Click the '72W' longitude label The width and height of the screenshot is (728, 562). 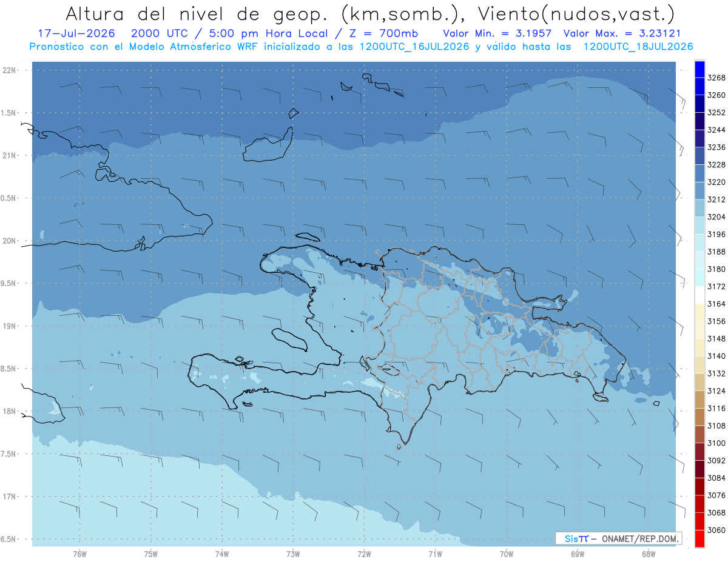click(x=365, y=554)
